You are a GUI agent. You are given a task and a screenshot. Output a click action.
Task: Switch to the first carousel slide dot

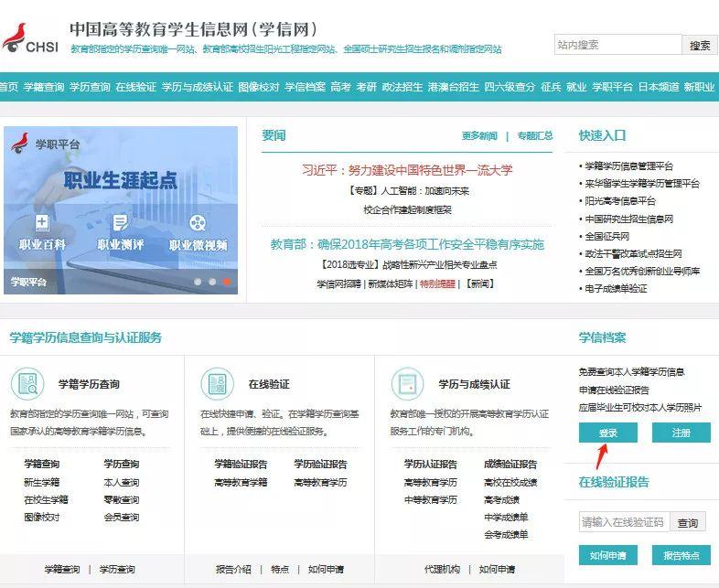tap(198, 283)
